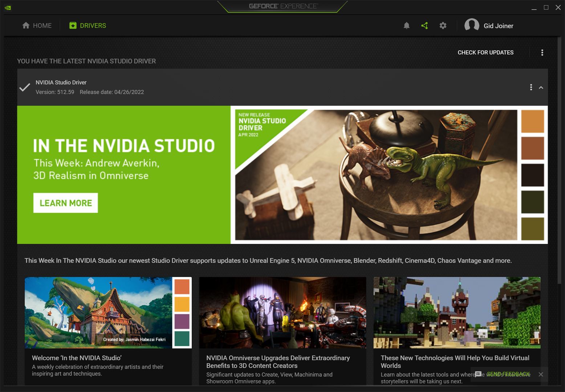Collapse the NVIDIA Studio Driver details
This screenshot has width=565, height=392.
tap(541, 87)
